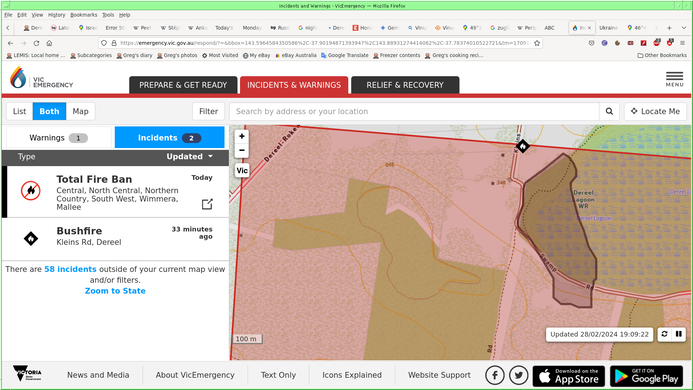Click the Bushfire diamond icon in list

pyautogui.click(x=30, y=239)
